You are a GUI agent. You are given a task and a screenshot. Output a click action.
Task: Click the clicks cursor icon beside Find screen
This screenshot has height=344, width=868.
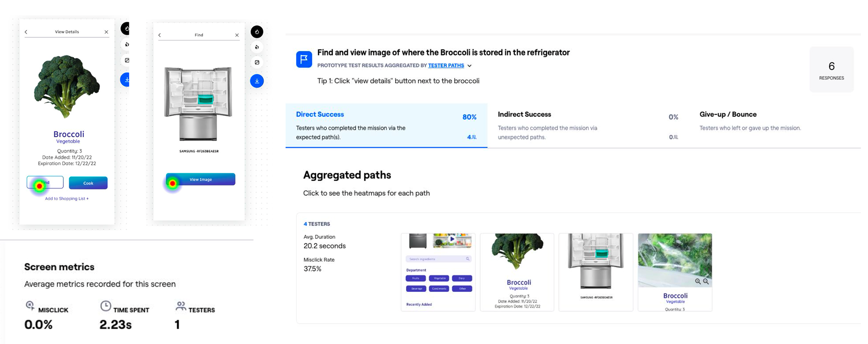(257, 47)
